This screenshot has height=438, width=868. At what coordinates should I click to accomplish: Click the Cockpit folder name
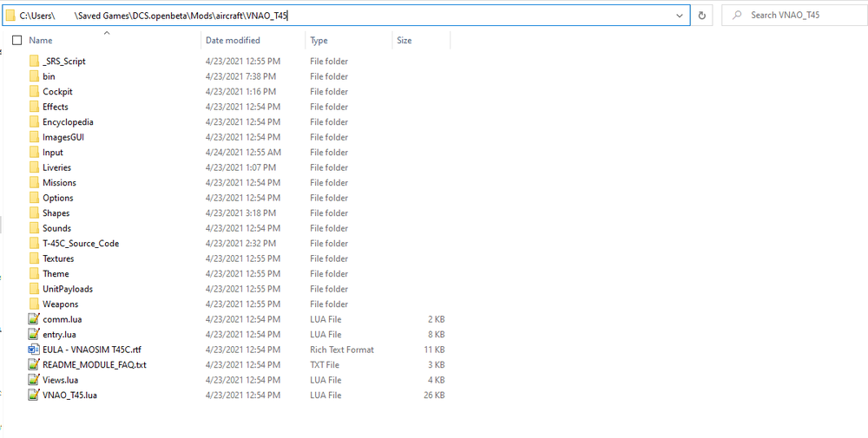click(x=57, y=92)
